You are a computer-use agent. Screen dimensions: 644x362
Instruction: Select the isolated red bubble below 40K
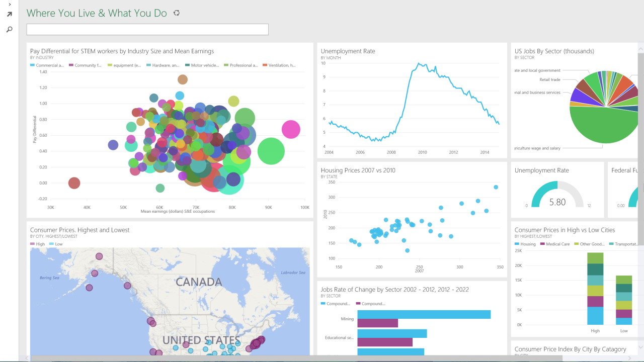point(74,183)
